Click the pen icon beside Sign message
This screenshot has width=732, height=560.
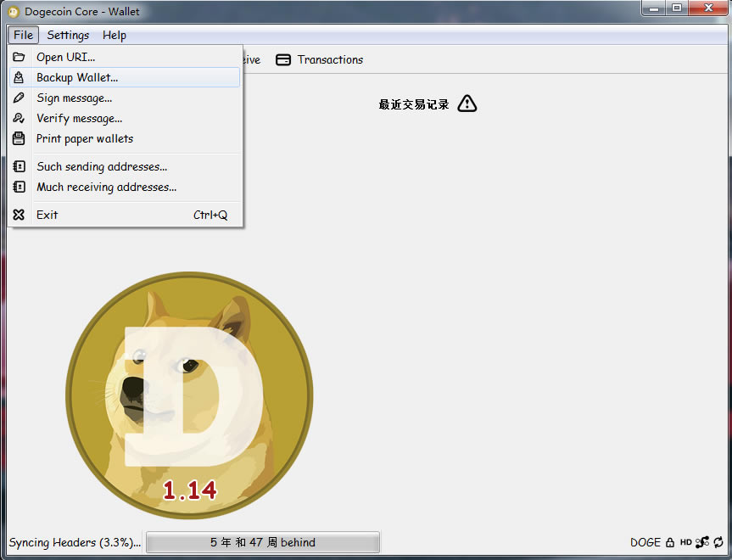click(x=19, y=98)
